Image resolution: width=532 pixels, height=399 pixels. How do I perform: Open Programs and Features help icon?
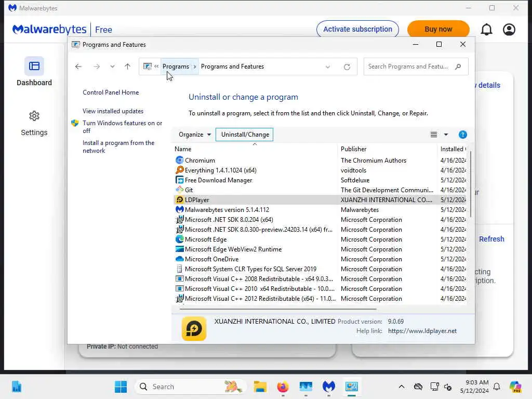point(462,135)
